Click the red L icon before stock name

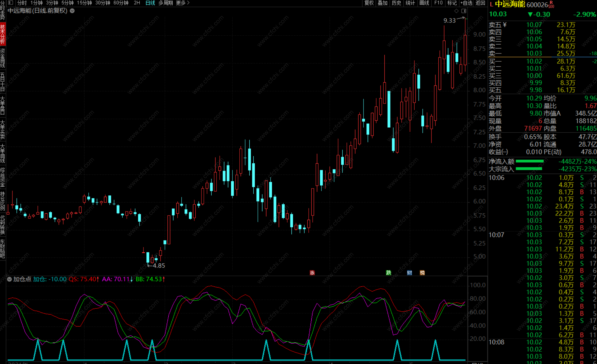click(x=491, y=5)
